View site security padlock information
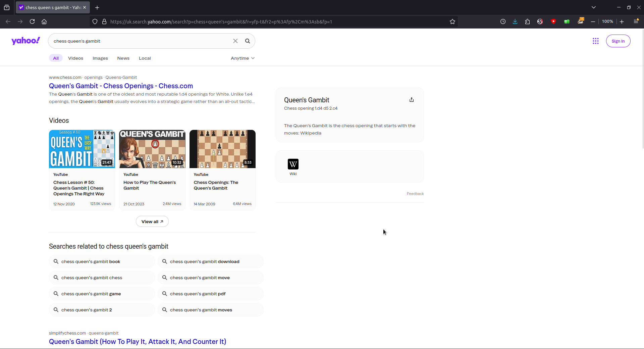Viewport: 644px width, 349px height. 104,21
